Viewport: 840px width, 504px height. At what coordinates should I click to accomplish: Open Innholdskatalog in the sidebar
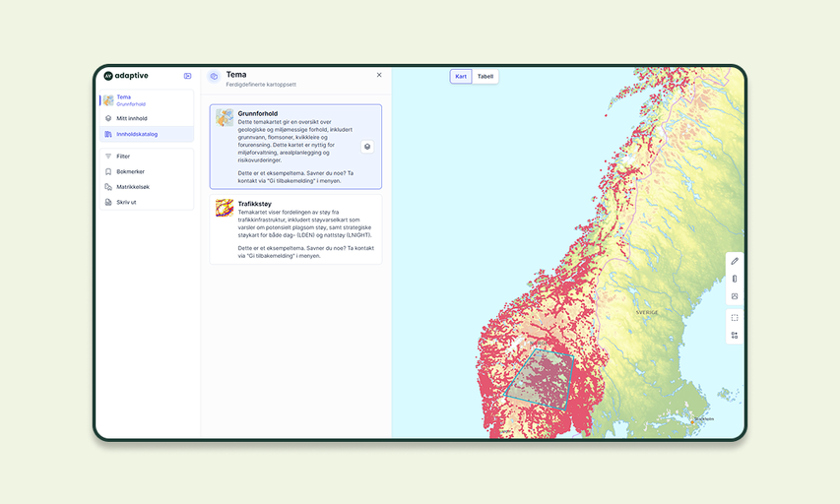click(136, 134)
